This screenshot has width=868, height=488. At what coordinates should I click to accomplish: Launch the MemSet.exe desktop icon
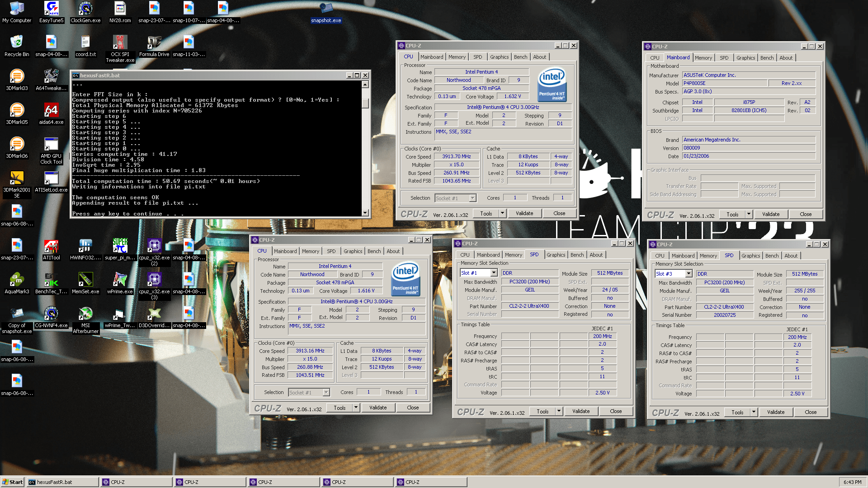point(85,283)
